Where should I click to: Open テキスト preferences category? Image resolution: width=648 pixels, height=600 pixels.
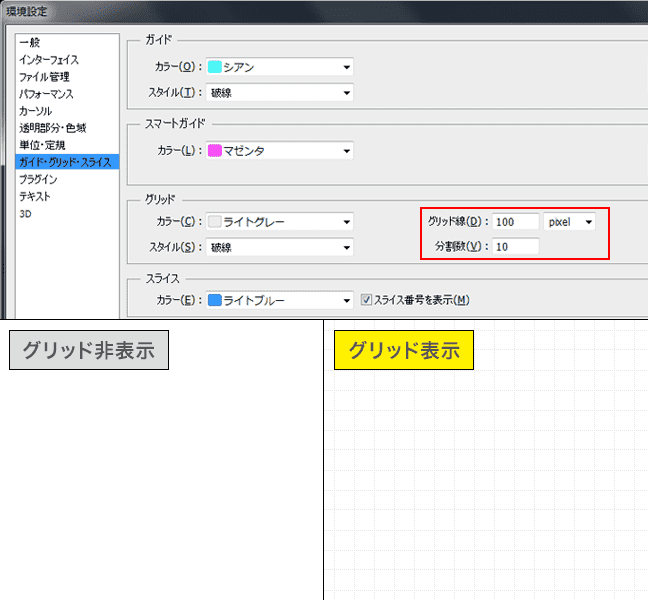[x=35, y=197]
